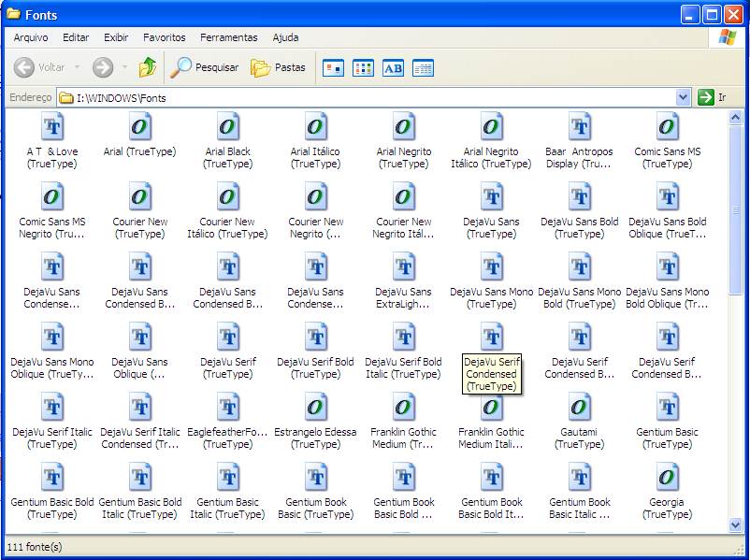This screenshot has width=750, height=560.
Task: Click the DejaVu Sans Oblique label
Action: click(139, 367)
